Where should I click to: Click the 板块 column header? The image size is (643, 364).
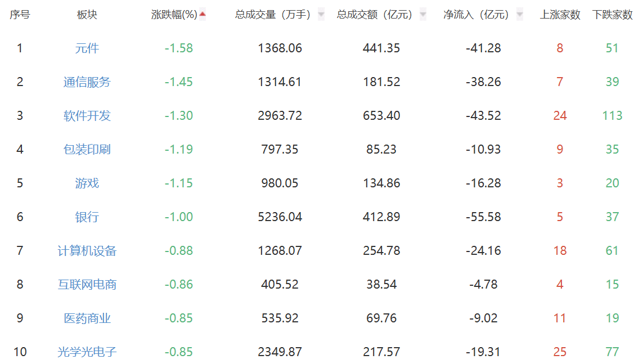(x=88, y=14)
